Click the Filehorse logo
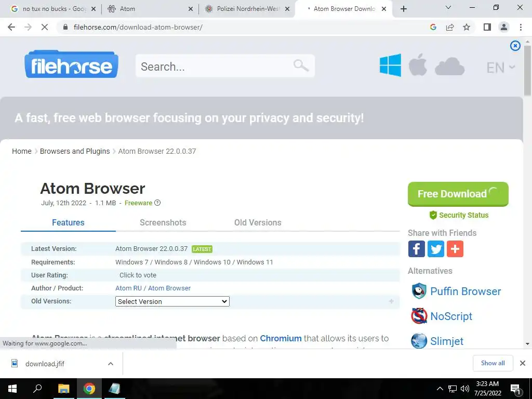The image size is (532, 399). coord(71,64)
